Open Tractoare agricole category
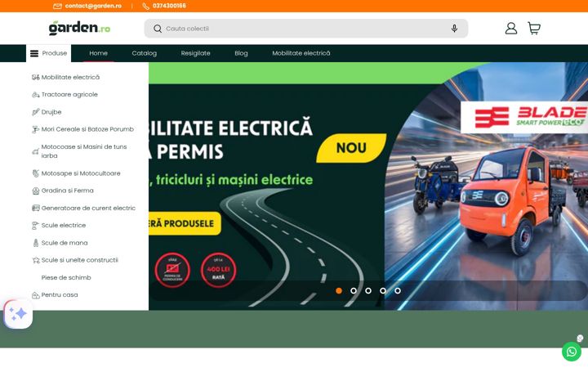This screenshot has height=368, width=588. pos(69,95)
